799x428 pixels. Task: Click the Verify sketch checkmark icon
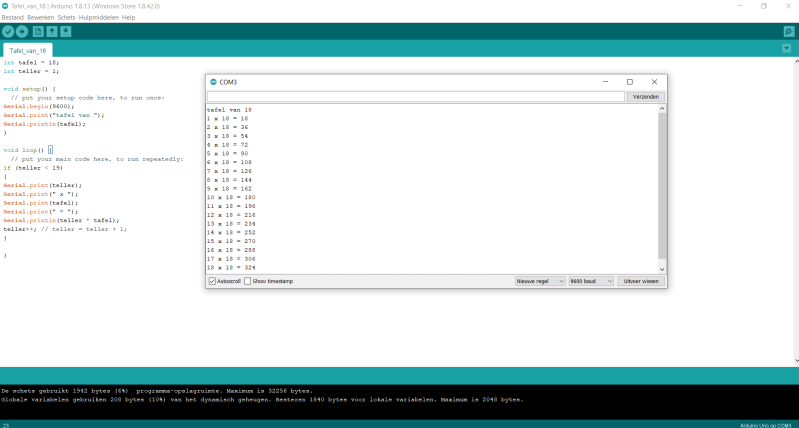[8, 32]
